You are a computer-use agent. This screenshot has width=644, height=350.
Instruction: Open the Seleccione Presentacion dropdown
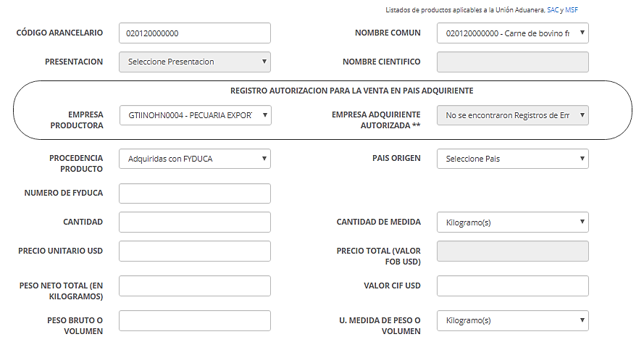[x=195, y=62]
